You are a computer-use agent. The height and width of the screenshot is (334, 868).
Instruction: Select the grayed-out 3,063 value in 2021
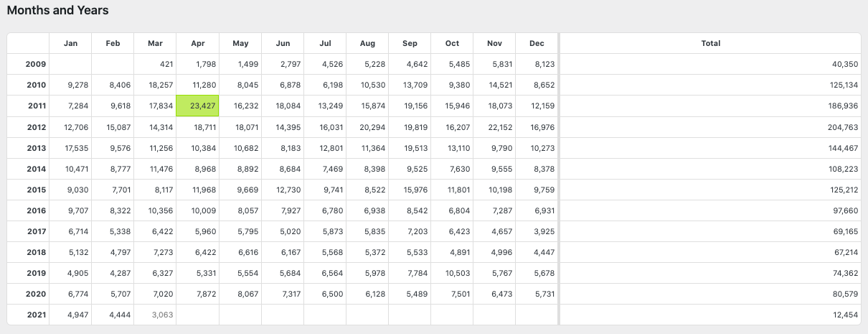tap(161, 315)
